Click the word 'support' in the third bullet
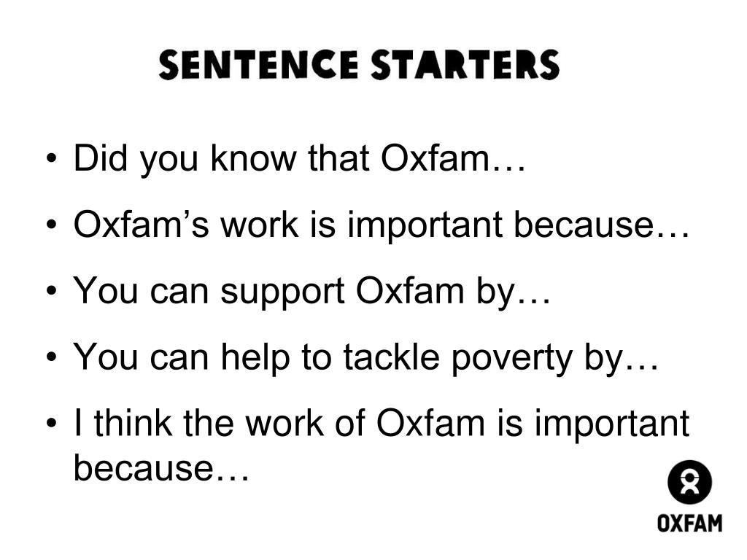This screenshot has height=560, width=747. pos(282,293)
